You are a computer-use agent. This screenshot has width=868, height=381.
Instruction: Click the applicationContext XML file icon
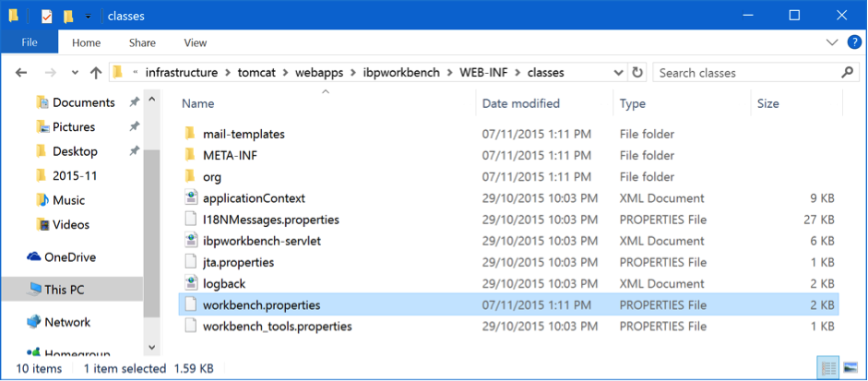tap(190, 197)
